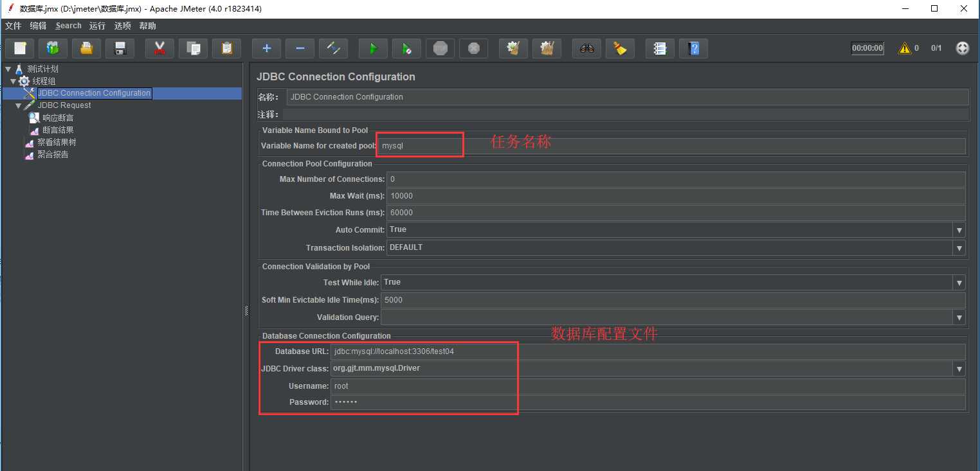
Task: Click the split pane divider handle
Action: pos(246,311)
